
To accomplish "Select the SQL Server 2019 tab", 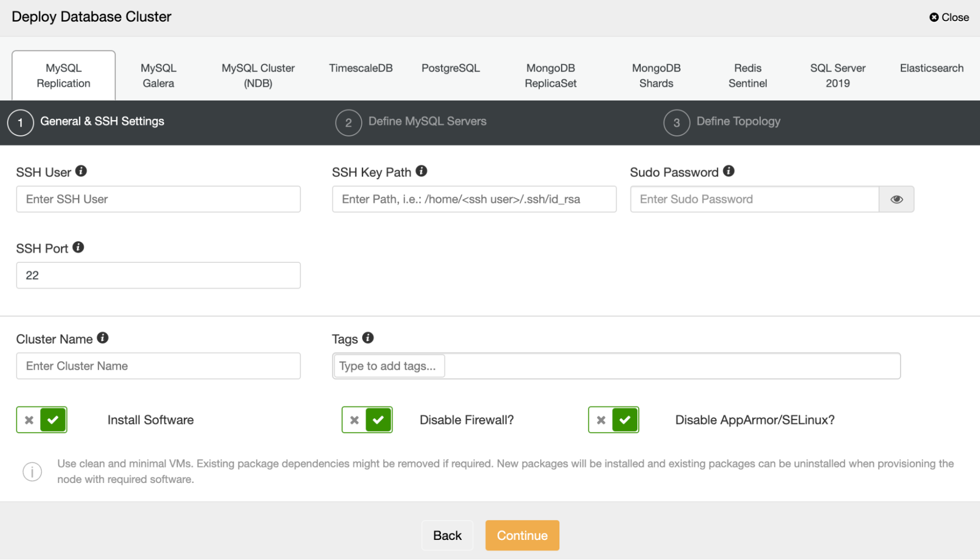I will pos(837,76).
